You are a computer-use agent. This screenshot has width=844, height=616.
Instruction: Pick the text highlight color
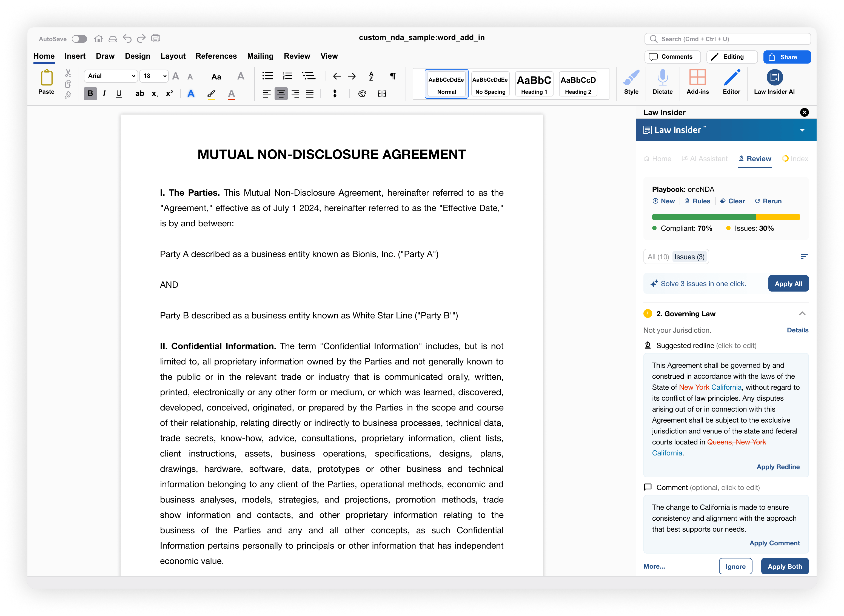pyautogui.click(x=211, y=94)
